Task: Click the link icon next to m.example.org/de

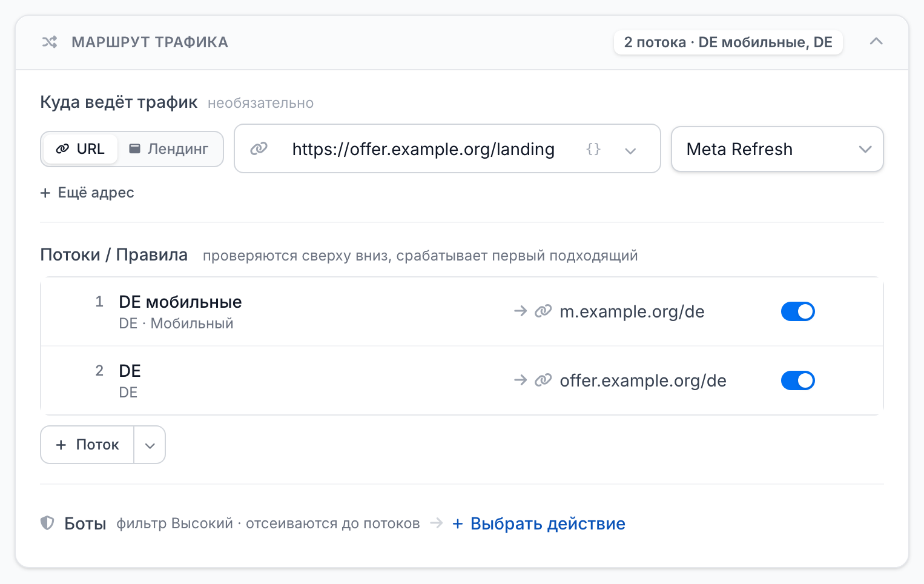Action: pyautogui.click(x=543, y=311)
